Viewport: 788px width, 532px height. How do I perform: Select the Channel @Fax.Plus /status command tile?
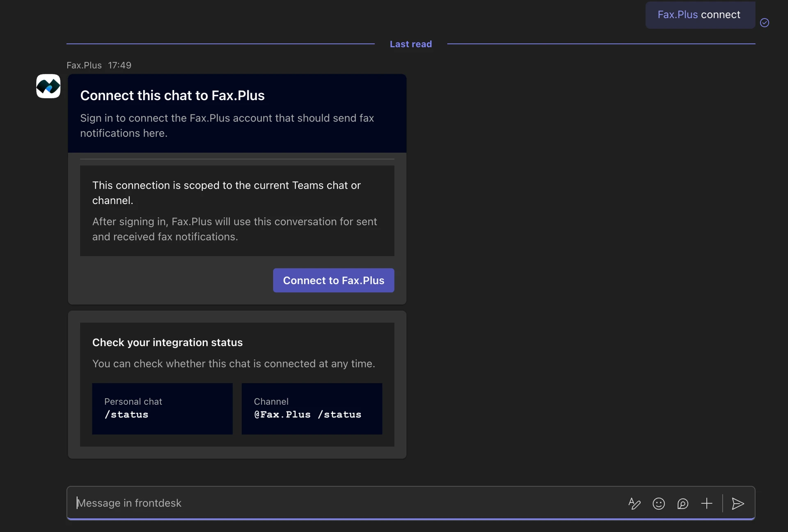312,409
